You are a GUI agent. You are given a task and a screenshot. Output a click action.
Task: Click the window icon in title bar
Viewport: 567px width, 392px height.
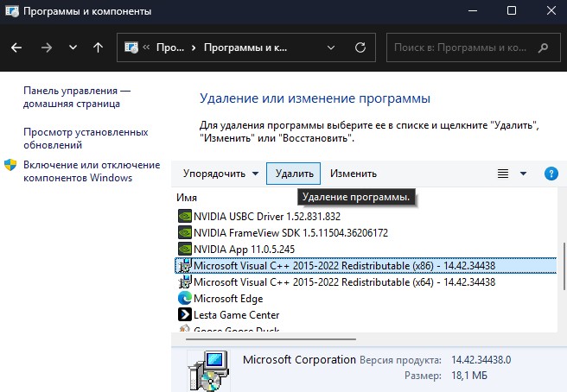[11, 11]
